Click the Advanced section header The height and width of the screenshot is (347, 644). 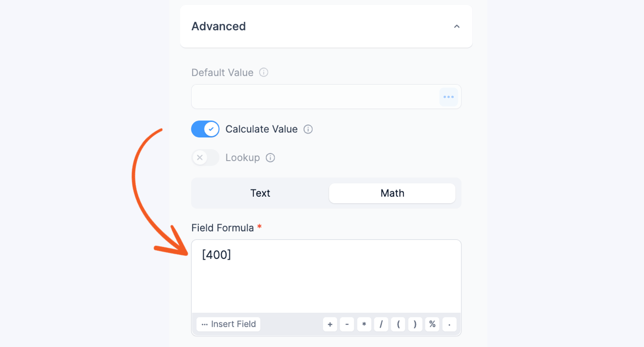point(218,26)
